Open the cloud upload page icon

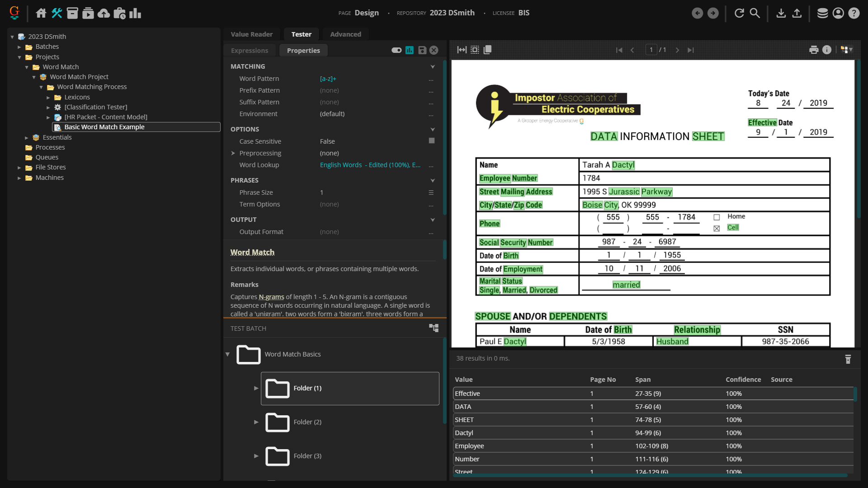tap(104, 13)
